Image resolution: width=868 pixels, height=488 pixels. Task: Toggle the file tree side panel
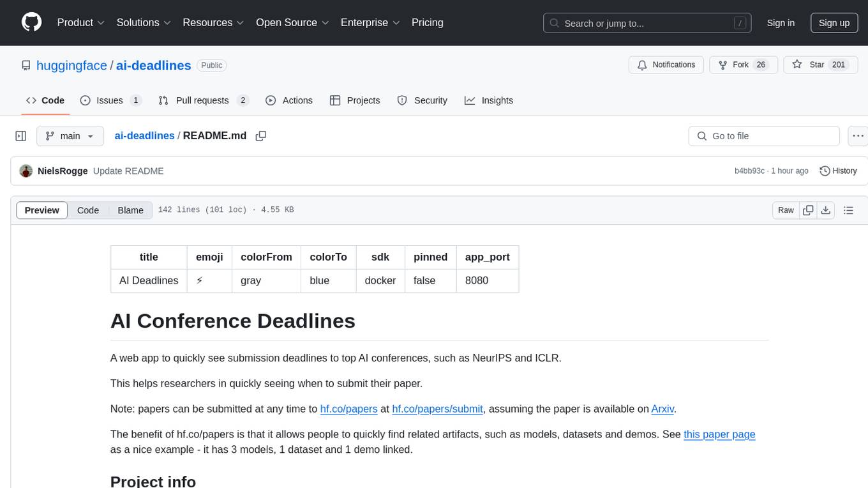[x=20, y=136]
